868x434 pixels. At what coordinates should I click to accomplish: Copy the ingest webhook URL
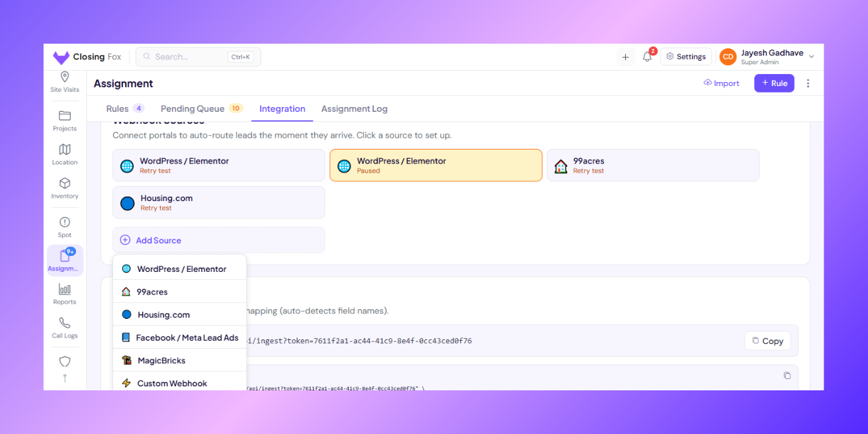(x=767, y=341)
